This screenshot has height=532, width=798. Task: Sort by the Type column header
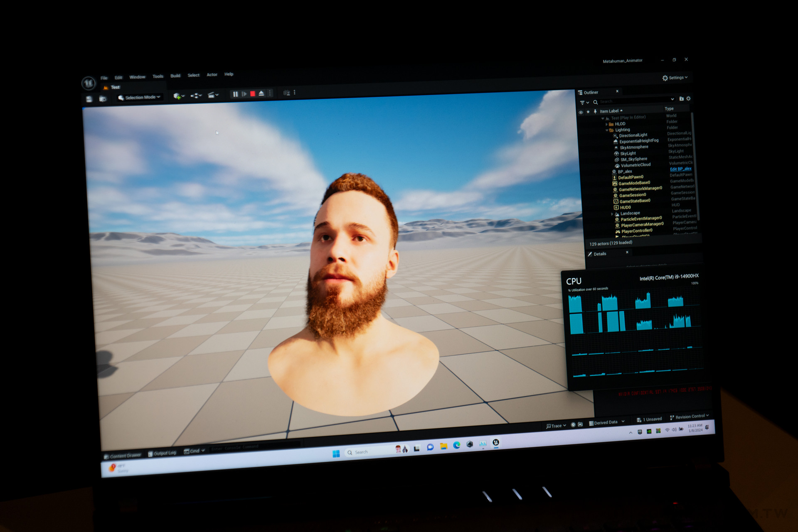coord(669,109)
